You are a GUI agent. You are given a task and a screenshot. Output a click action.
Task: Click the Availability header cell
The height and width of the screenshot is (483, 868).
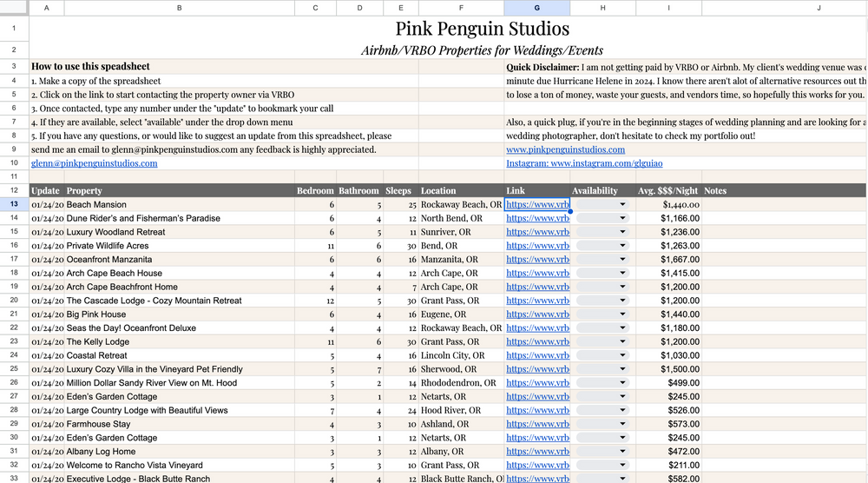pos(603,190)
